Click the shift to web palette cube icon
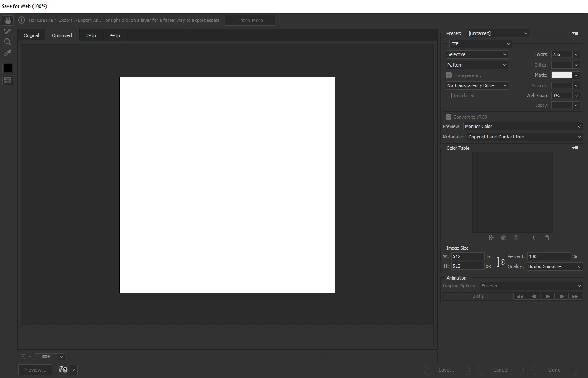This screenshot has height=378, width=588. coord(504,238)
